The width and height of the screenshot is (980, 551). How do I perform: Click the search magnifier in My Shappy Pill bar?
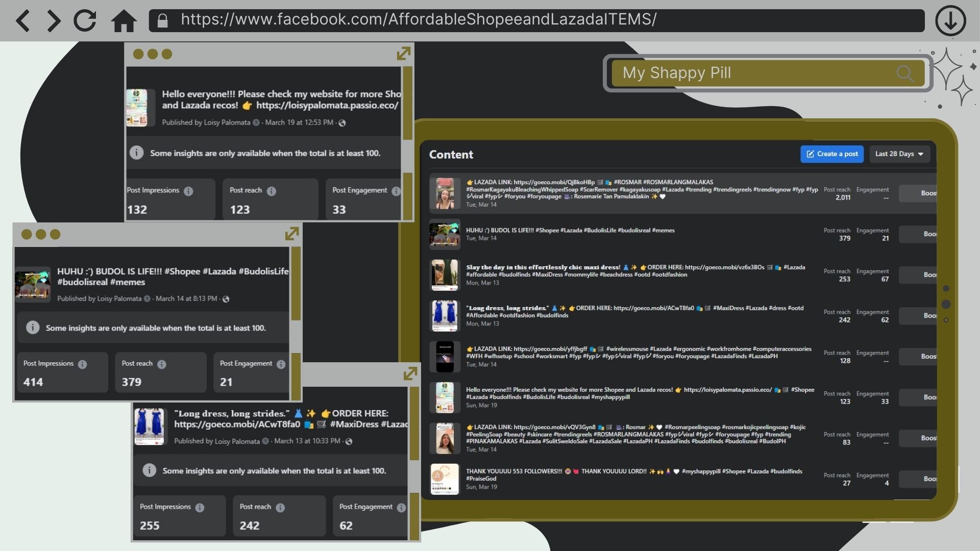[904, 73]
